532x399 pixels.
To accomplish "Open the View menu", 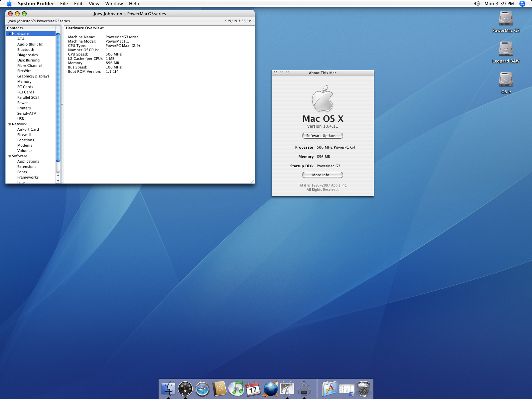I will pyautogui.click(x=94, y=4).
